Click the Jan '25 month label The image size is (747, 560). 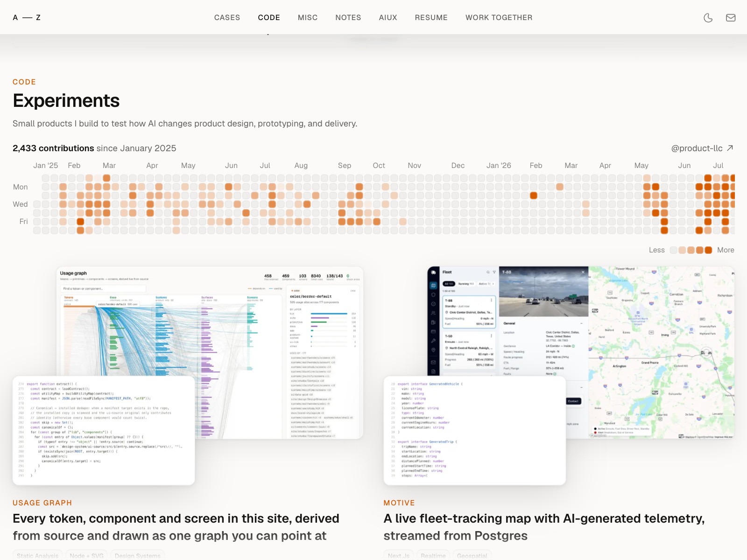46,166
